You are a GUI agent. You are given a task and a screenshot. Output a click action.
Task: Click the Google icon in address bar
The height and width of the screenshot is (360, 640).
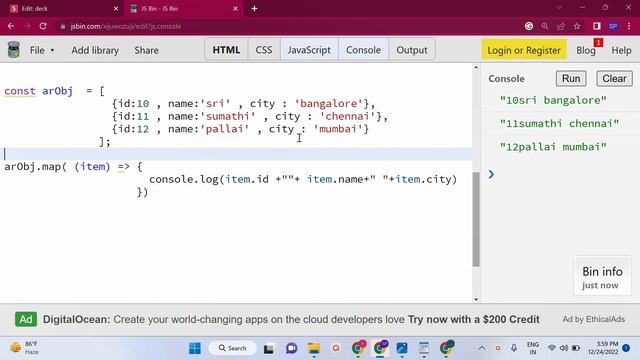[x=529, y=26]
